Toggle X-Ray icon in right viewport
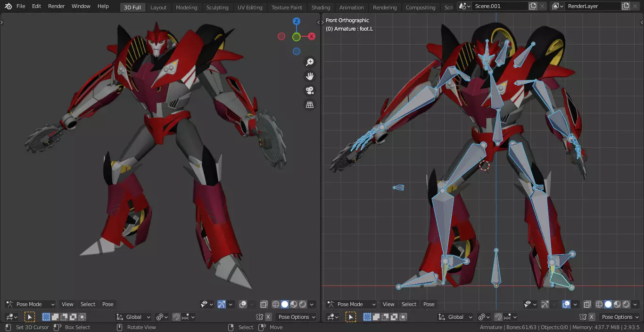Viewport: 644px width, 332px height. click(587, 304)
